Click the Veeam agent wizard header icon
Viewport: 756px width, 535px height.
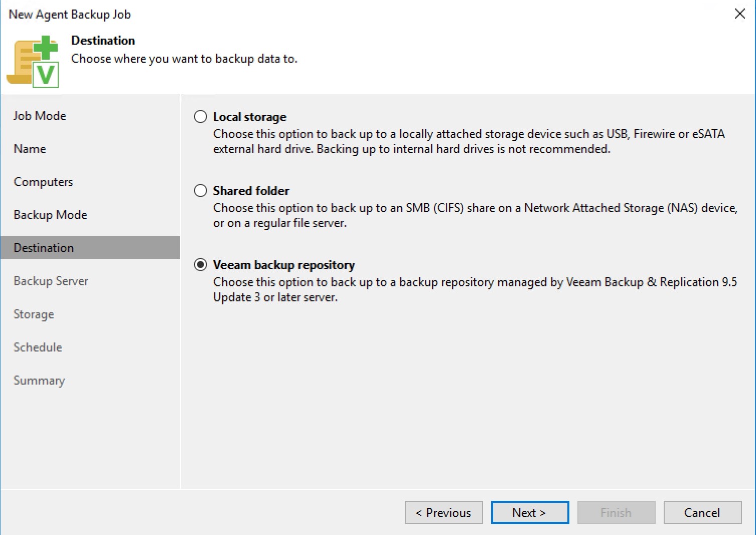coord(33,59)
